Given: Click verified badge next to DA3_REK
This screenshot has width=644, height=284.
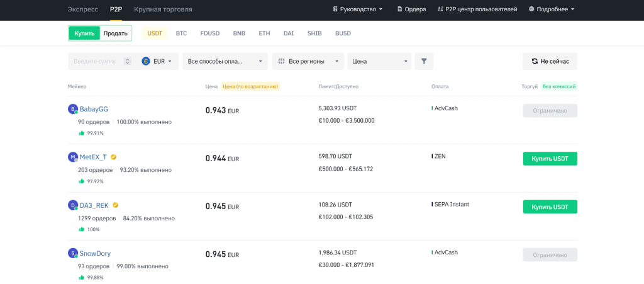Looking at the screenshot, I should 116,205.
